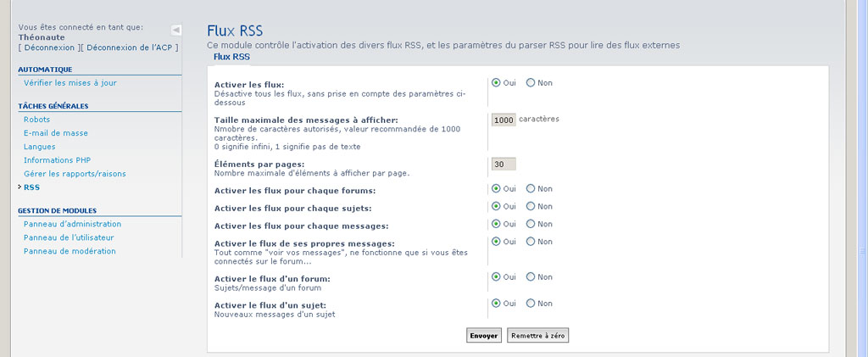The height and width of the screenshot is (357, 868).
Task: Disable flux pour chaque messages with "Non"
Action: click(531, 225)
